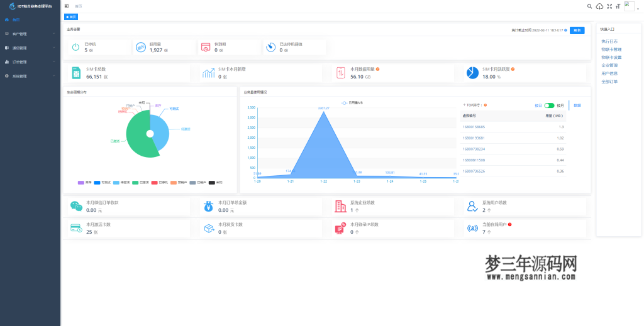Click the blue 刷新 button
The width and height of the screenshot is (644, 326).
pyautogui.click(x=577, y=30)
